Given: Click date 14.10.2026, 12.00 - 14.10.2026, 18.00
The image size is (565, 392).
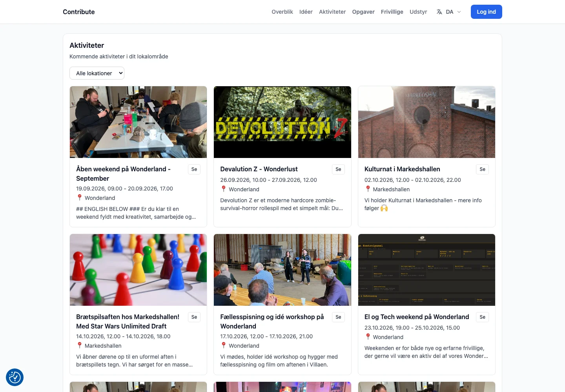Looking at the screenshot, I should coord(123,336).
